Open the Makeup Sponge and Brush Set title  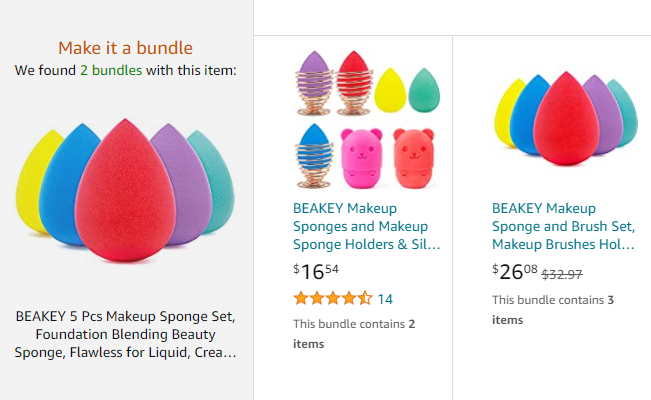coord(562,226)
